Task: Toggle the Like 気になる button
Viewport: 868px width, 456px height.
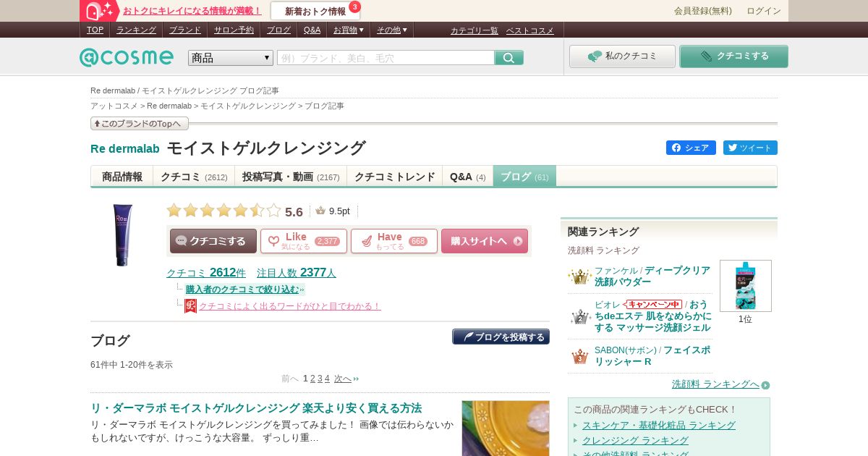Action: 304,241
